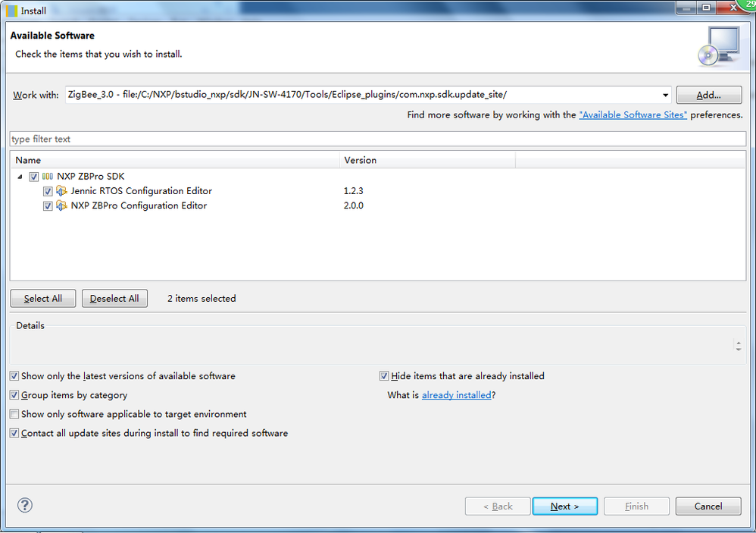
Task: Click the help question mark icon
Action: (24, 505)
